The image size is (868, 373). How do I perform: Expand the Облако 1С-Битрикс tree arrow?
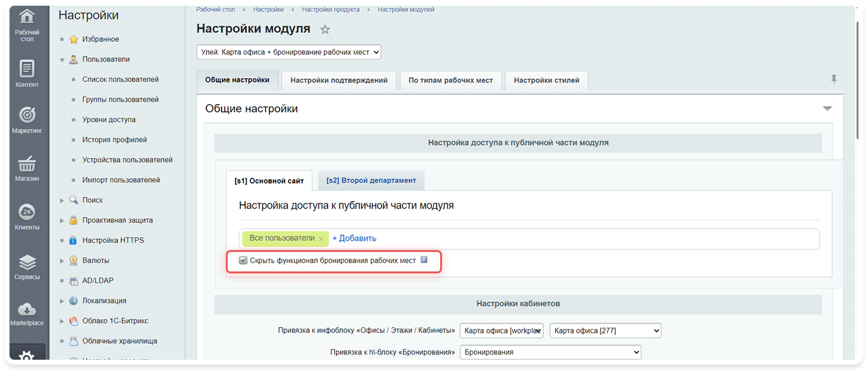(62, 321)
